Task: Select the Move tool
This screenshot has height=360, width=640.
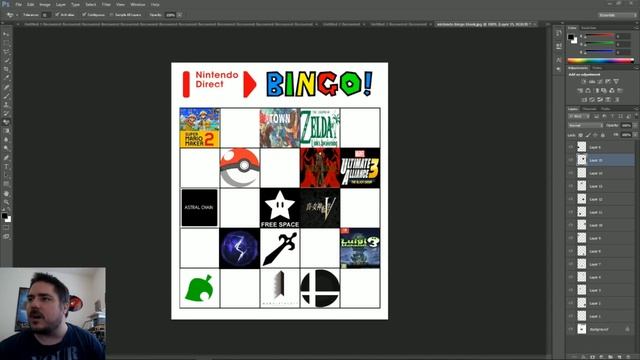Action: (x=6, y=34)
